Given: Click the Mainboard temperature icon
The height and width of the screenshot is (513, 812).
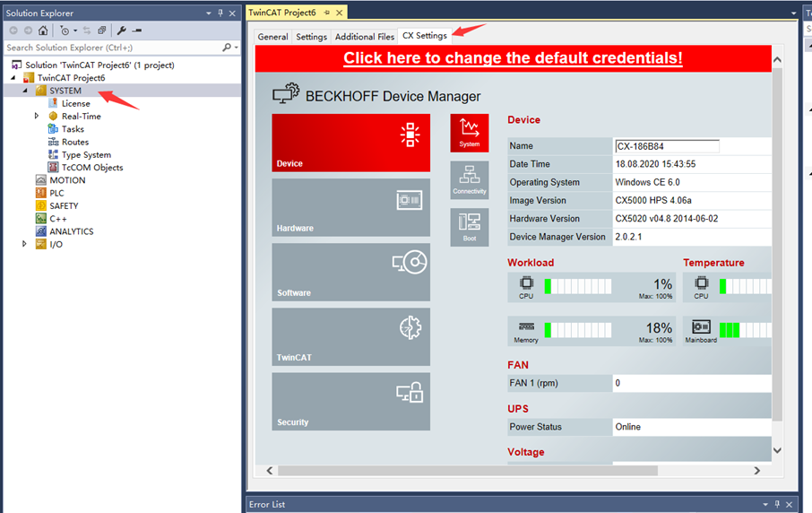Looking at the screenshot, I should pos(701,327).
